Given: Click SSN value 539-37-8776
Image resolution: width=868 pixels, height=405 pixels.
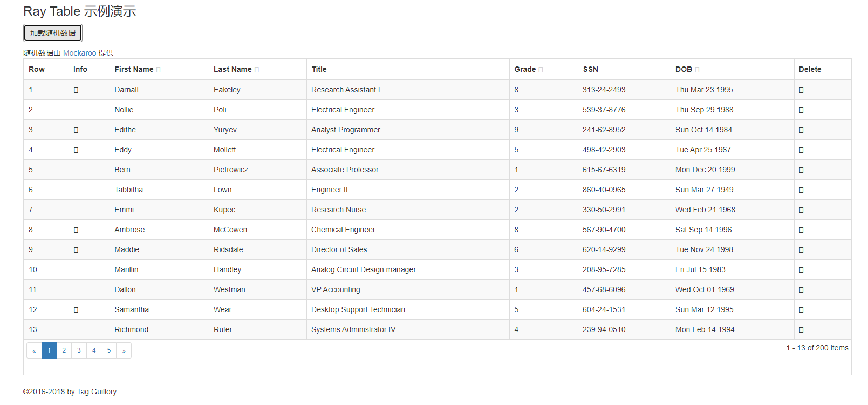Looking at the screenshot, I should pos(604,110).
